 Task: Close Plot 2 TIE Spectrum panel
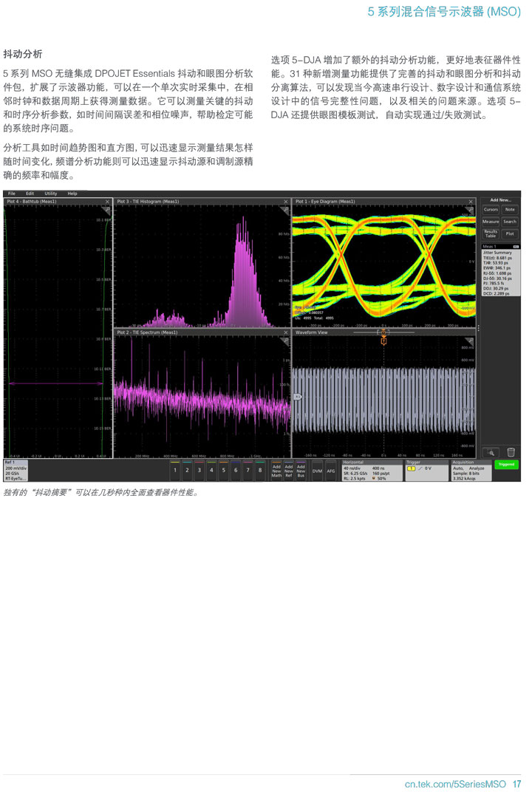click(x=285, y=332)
